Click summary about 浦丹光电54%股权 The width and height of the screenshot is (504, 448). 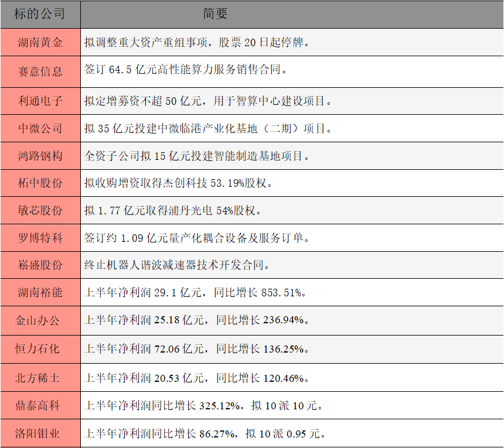pyautogui.click(x=292, y=211)
